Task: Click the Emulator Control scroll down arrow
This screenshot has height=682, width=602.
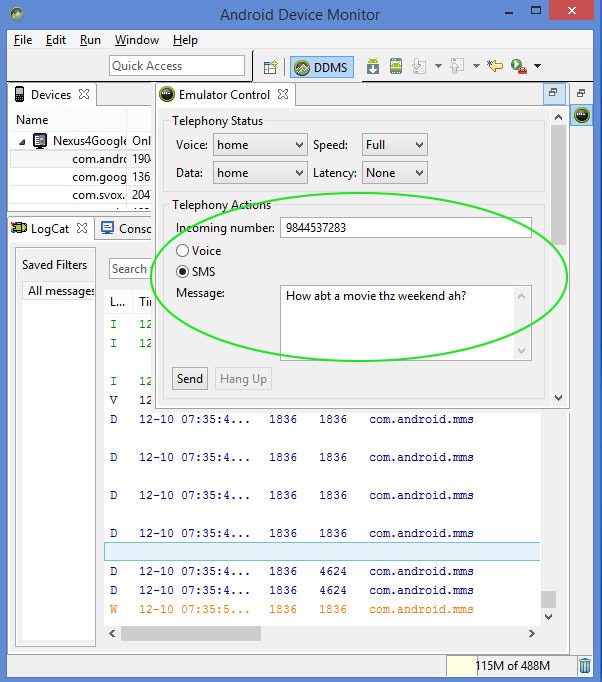Action: pos(559,398)
